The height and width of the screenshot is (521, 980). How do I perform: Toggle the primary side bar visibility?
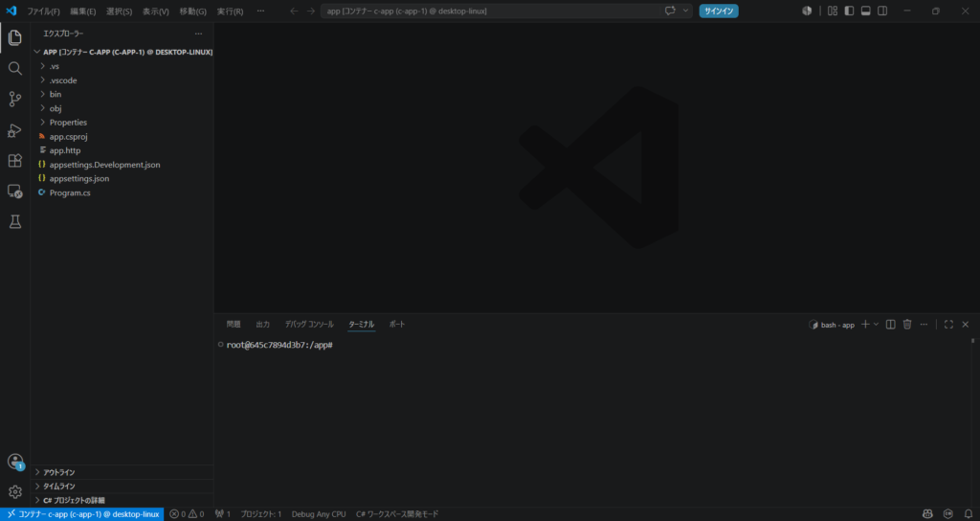[849, 11]
